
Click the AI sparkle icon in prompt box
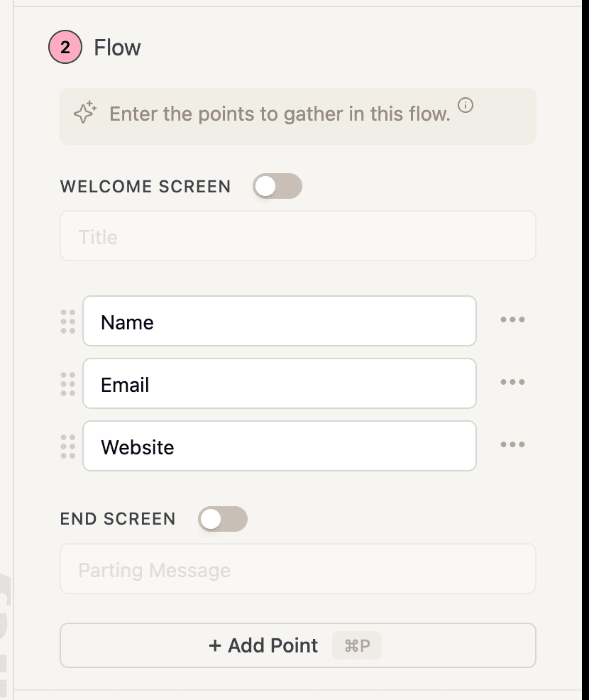point(84,112)
